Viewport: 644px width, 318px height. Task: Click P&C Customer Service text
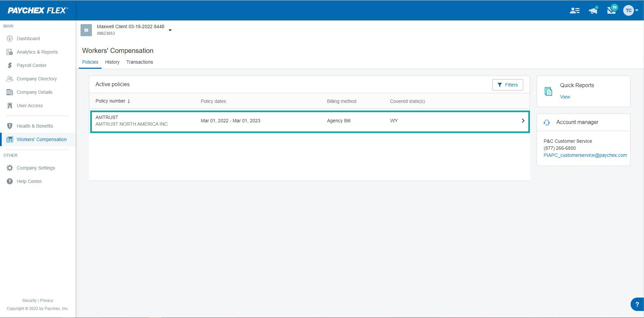(x=568, y=141)
